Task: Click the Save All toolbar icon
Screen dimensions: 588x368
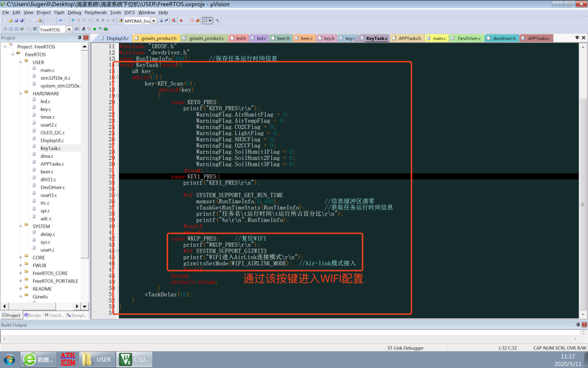Action: 22,21
